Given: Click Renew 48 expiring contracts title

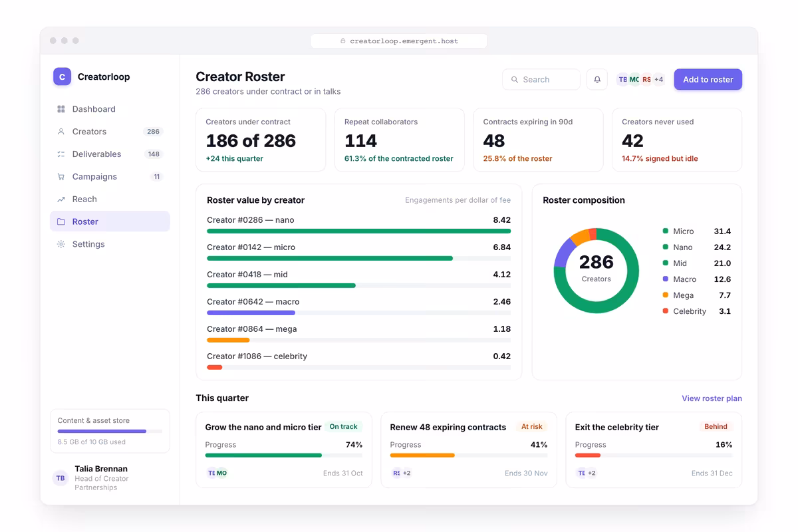Looking at the screenshot, I should pos(448,427).
